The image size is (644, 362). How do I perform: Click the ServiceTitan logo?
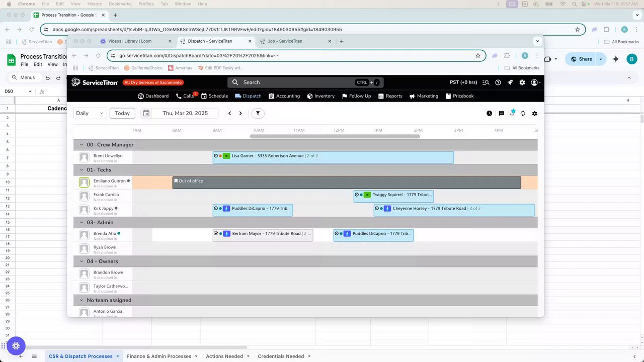tap(95, 82)
